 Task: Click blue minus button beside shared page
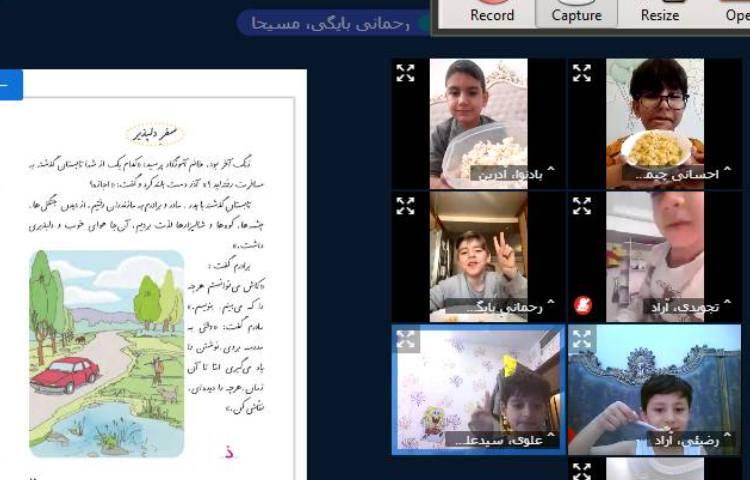(10, 85)
